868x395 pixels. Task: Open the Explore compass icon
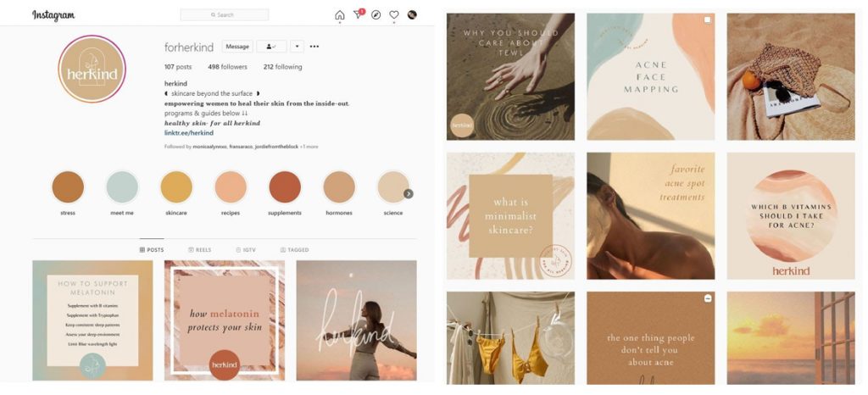point(376,15)
